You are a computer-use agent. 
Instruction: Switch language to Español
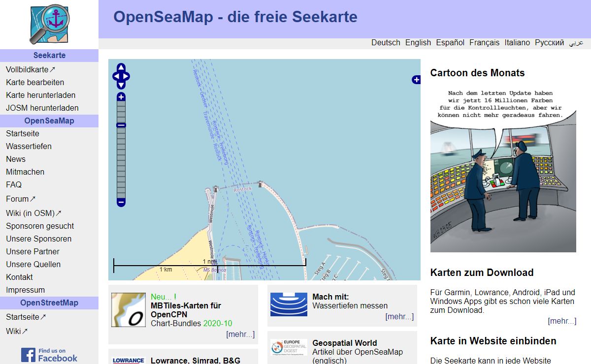tap(450, 43)
